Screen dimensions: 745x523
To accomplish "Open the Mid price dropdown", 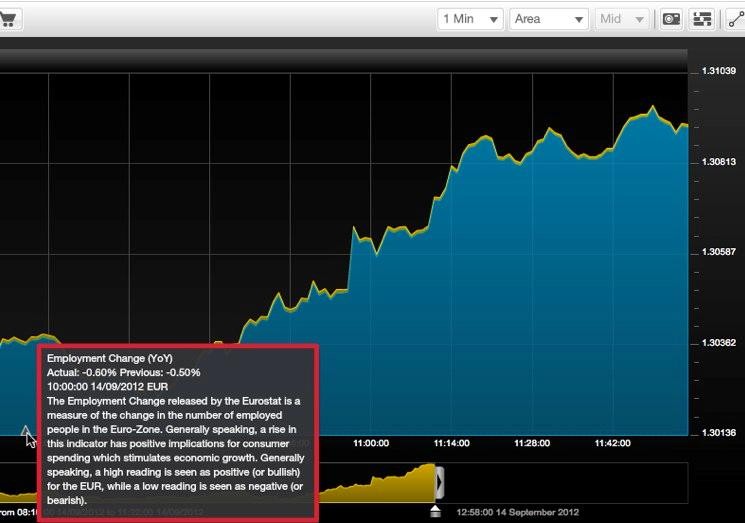I will coord(621,19).
